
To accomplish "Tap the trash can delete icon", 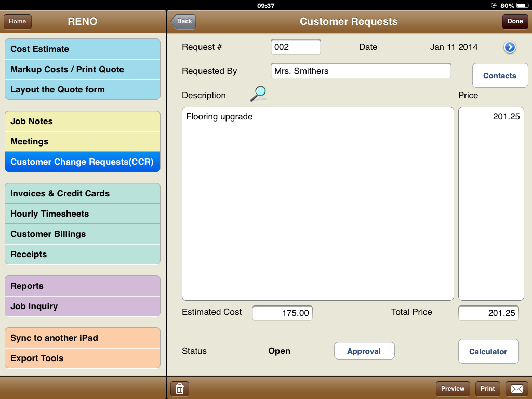I will coord(179,389).
